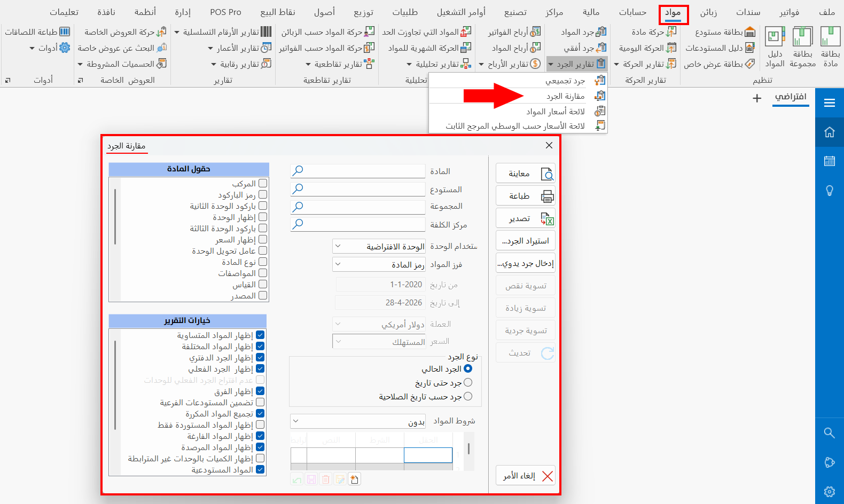Click search icon in sidebar
This screenshot has height=504, width=844.
click(x=830, y=432)
